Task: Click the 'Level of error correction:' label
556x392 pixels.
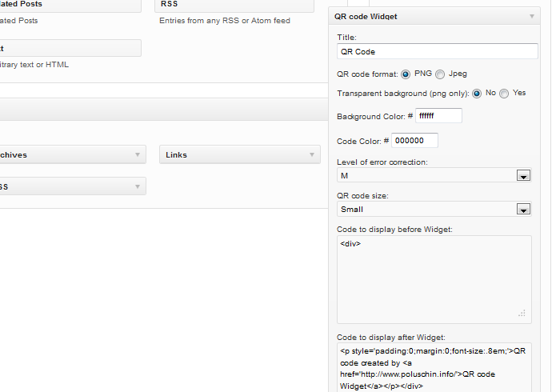Action: (382, 162)
